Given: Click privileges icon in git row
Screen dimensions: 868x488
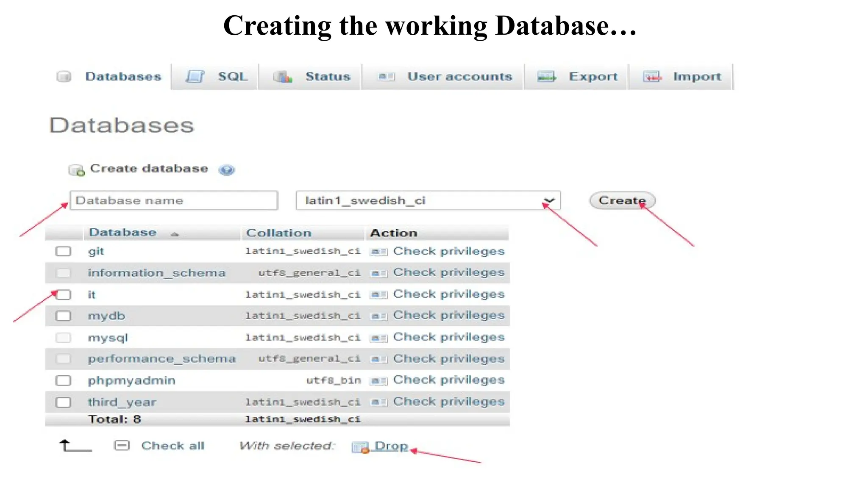Looking at the screenshot, I should (x=378, y=252).
